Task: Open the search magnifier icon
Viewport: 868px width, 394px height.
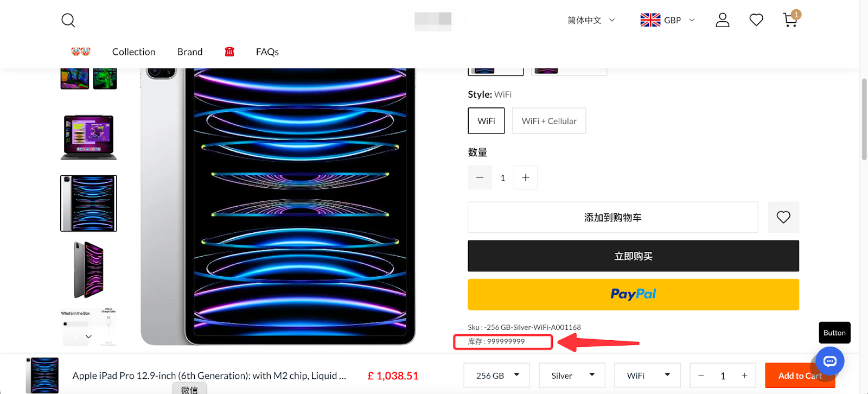Action: [x=68, y=20]
